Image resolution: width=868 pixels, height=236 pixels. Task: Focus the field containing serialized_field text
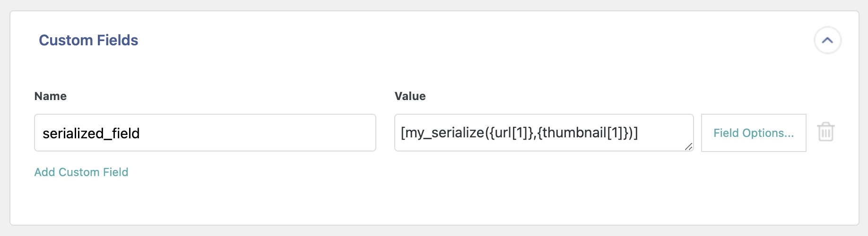point(205,133)
